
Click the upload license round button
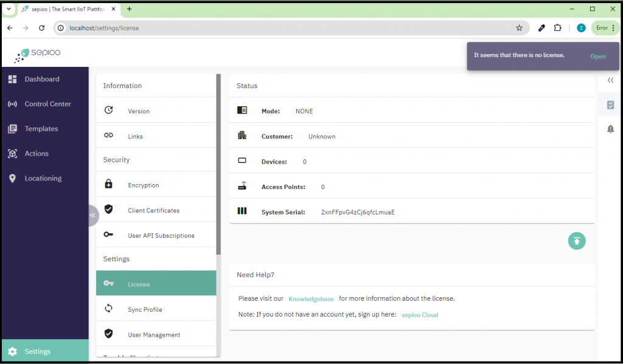577,241
